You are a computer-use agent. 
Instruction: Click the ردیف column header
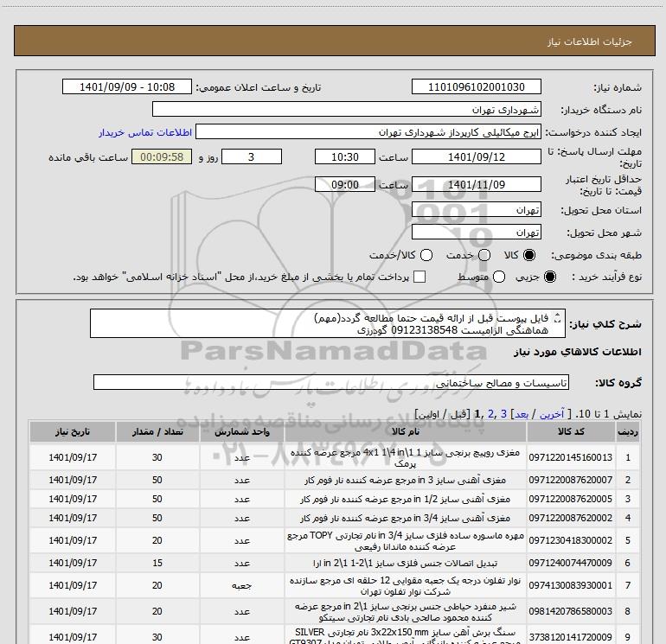(x=628, y=431)
